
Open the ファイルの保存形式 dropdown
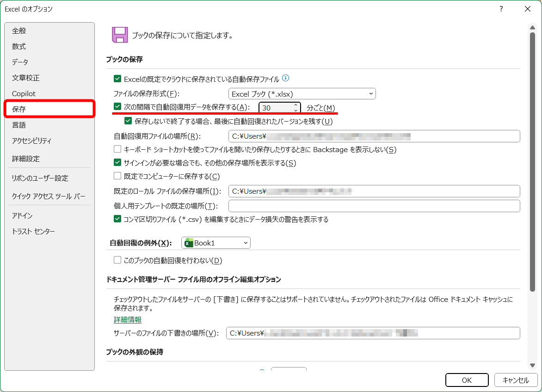(x=370, y=93)
